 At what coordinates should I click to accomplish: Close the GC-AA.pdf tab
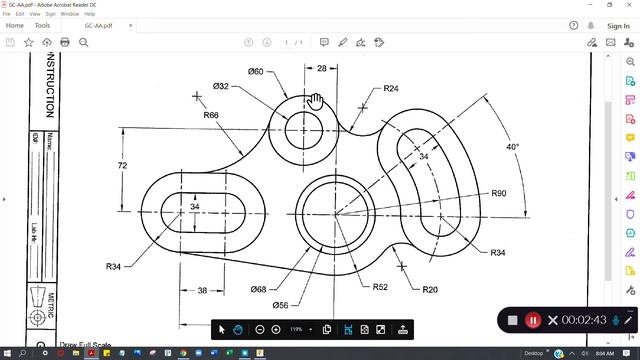tap(131, 25)
